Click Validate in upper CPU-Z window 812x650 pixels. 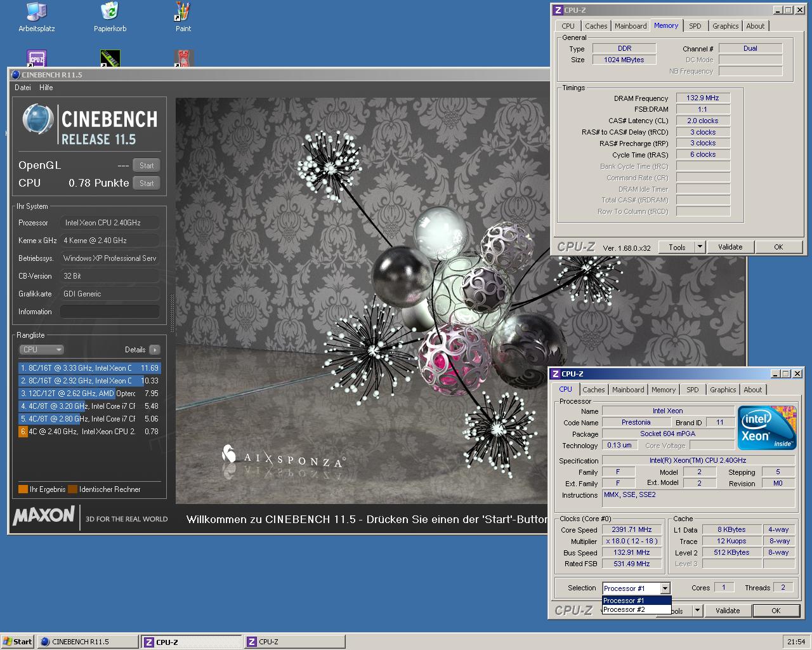(x=730, y=247)
